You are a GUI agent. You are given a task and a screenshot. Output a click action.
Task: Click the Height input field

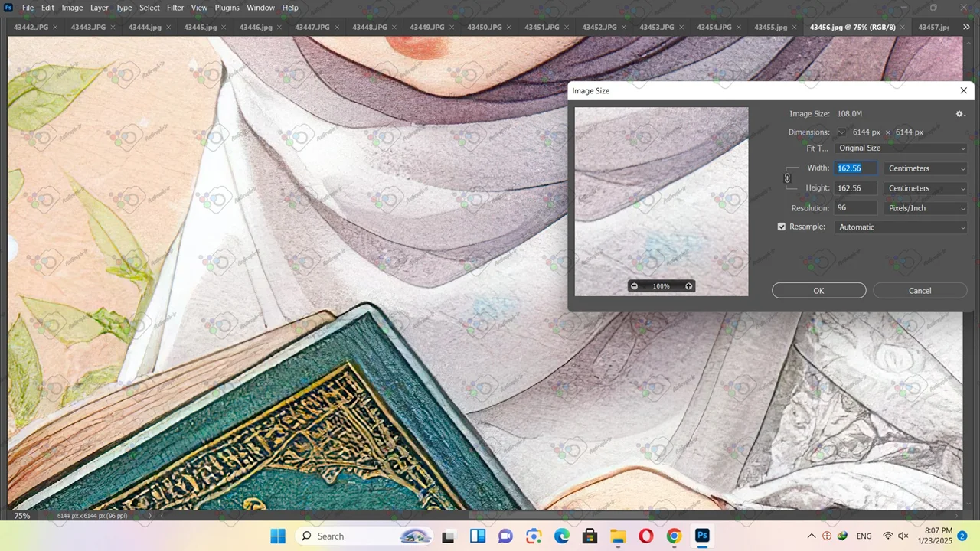pos(855,188)
